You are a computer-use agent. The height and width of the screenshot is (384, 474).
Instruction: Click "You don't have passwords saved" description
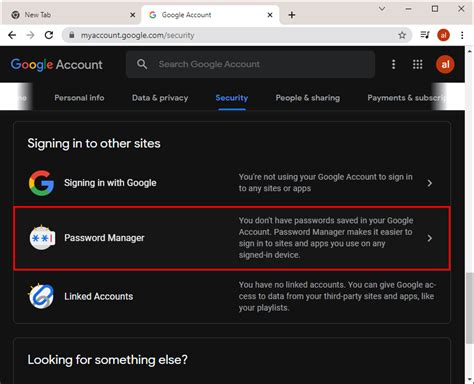point(326,238)
